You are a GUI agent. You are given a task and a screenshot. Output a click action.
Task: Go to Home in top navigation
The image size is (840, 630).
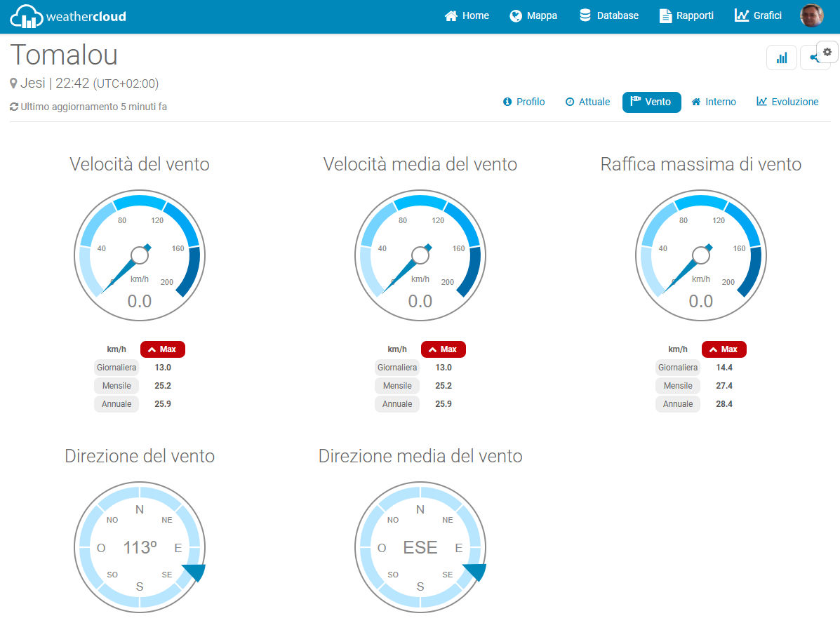467,16
